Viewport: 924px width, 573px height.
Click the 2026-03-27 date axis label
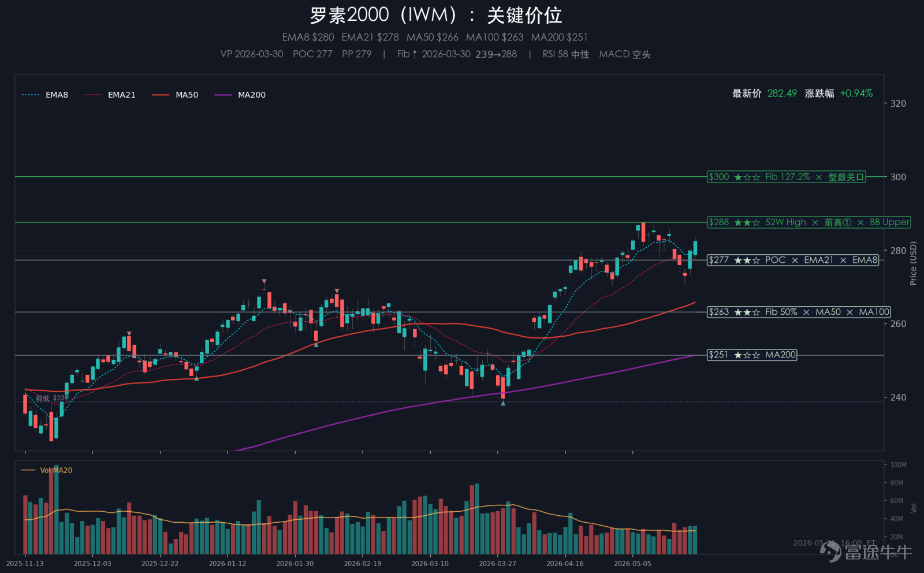pyautogui.click(x=498, y=563)
